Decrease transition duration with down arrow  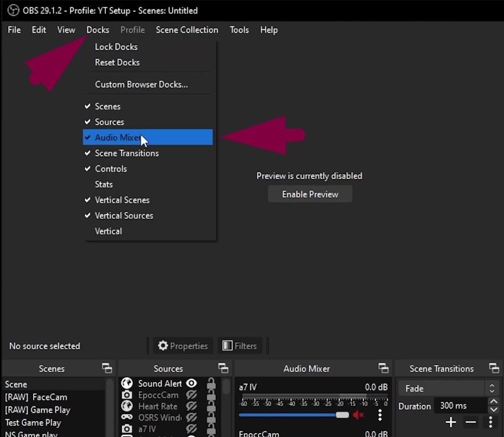coord(494,409)
